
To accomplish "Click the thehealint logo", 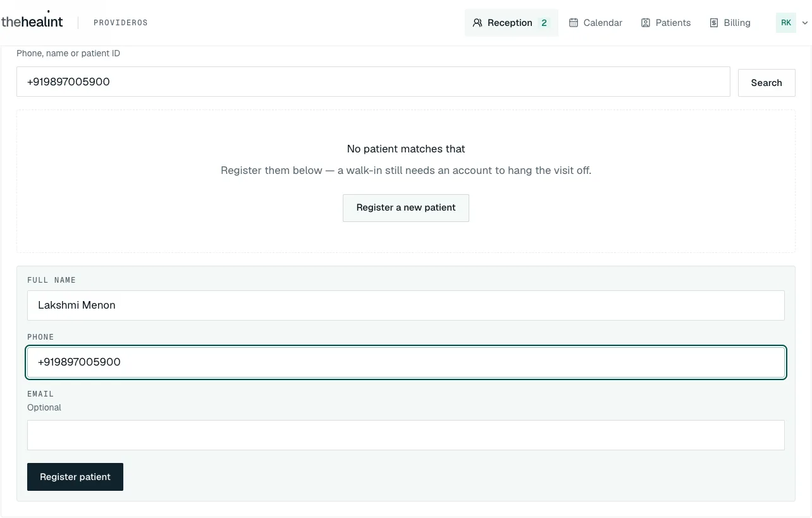I will [x=32, y=22].
